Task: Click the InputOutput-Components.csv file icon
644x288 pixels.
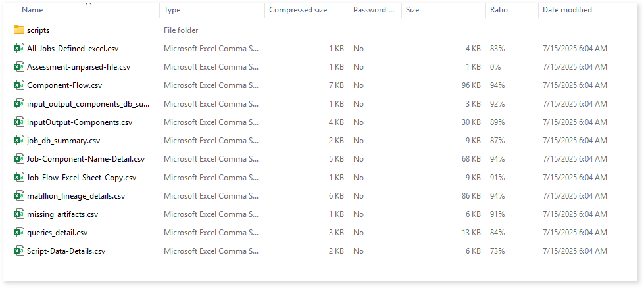Action: click(19, 122)
